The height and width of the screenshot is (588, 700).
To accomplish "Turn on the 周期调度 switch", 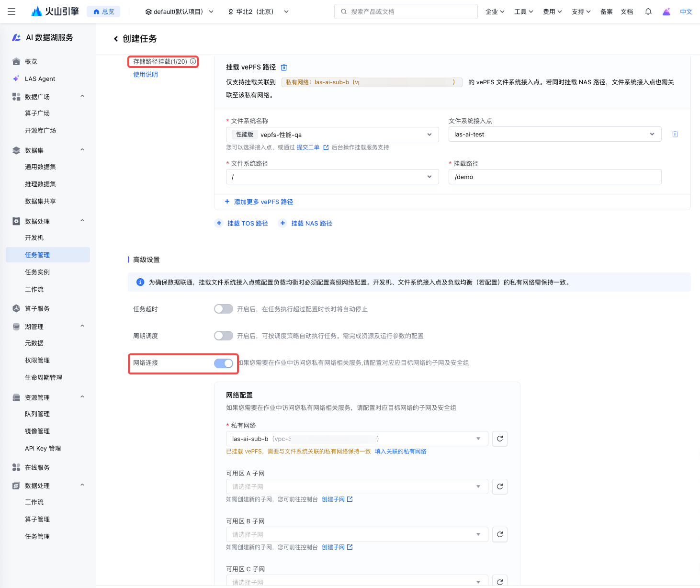I will (x=223, y=336).
